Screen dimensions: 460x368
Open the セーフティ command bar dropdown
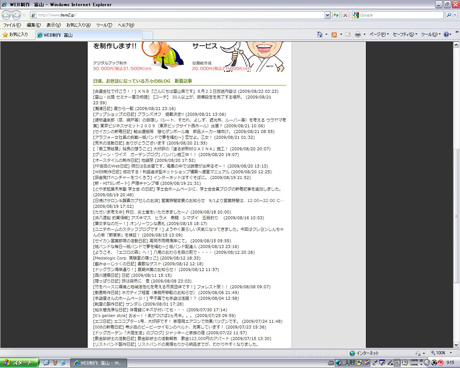[405, 34]
